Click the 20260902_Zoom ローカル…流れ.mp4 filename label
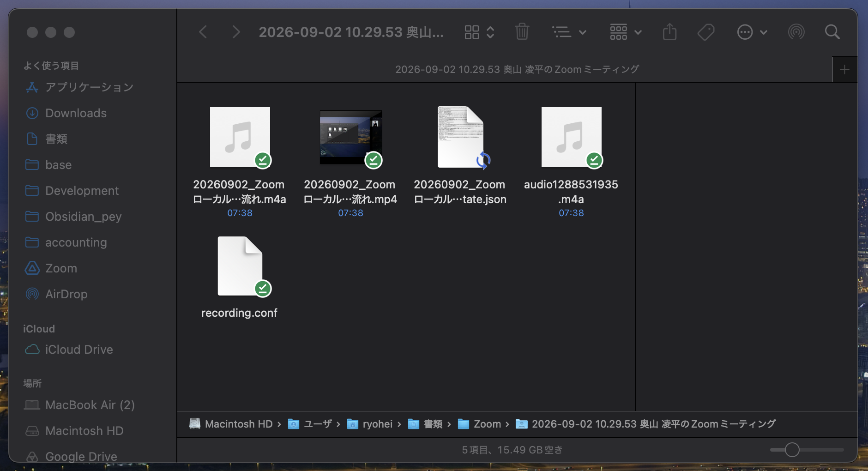This screenshot has width=868, height=471. click(350, 192)
